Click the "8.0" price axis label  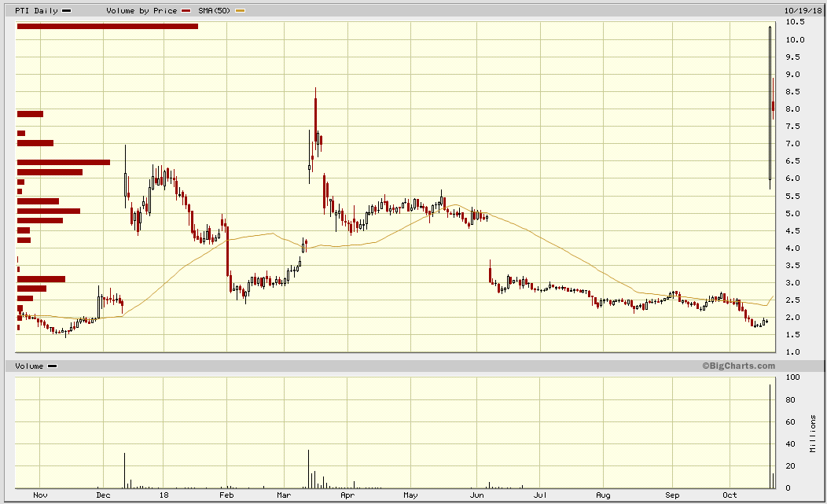click(792, 109)
